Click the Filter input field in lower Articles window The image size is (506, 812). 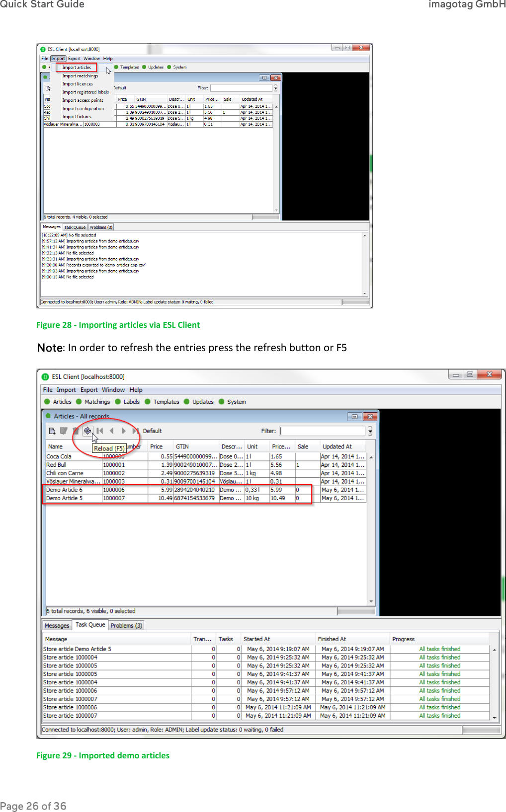click(x=322, y=431)
